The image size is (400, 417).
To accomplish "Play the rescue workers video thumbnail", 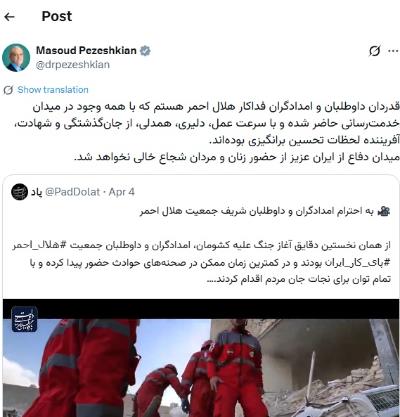I will tap(201, 358).
